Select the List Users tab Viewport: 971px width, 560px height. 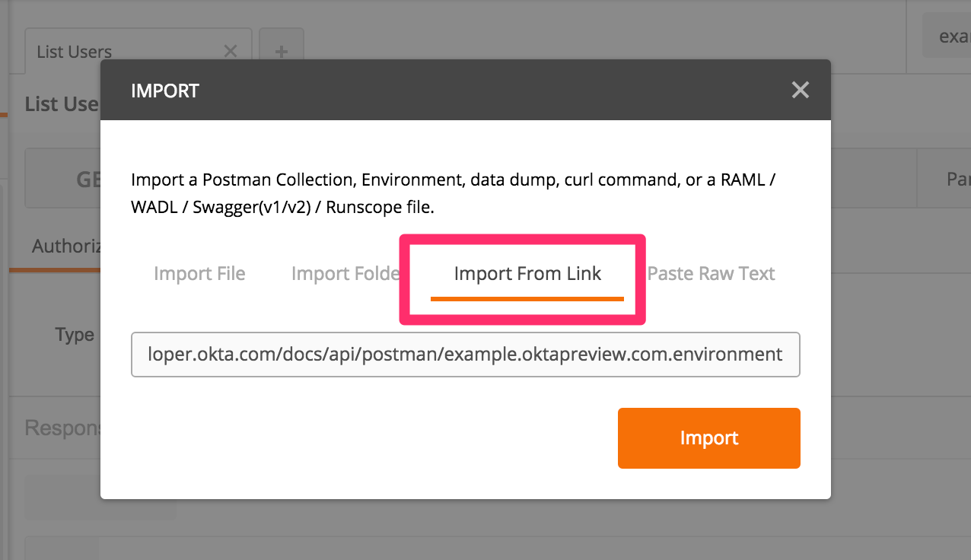point(75,52)
